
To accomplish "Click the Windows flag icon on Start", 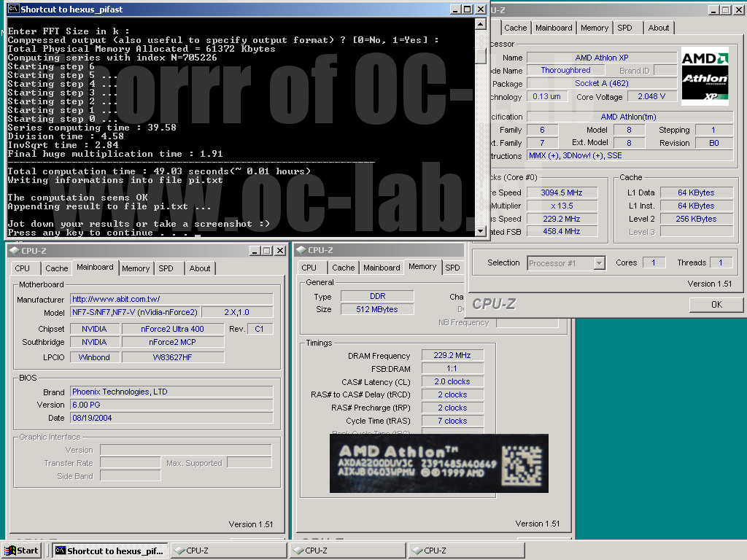I will click(10, 551).
